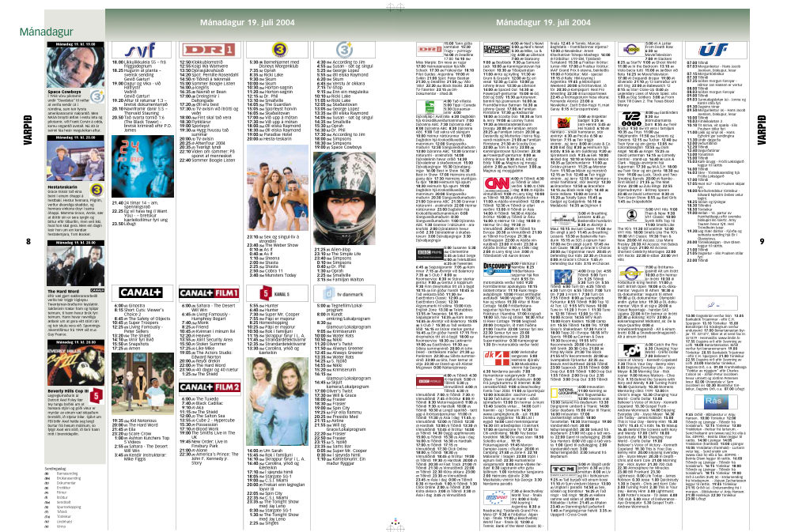Viewport: 791px width, 532px height.
Task: Open the beach group photo under TV3
Action: pyautogui.click(x=277, y=188)
